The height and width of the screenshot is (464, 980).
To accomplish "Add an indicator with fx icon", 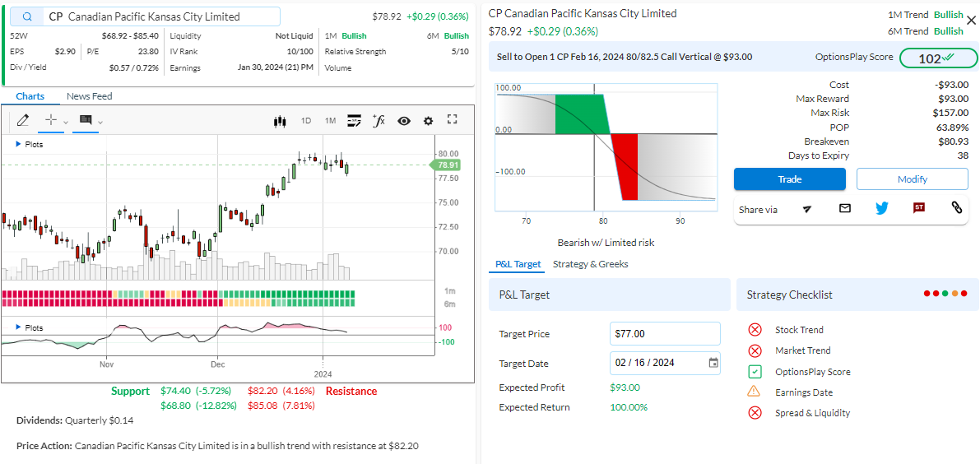I will (x=379, y=121).
